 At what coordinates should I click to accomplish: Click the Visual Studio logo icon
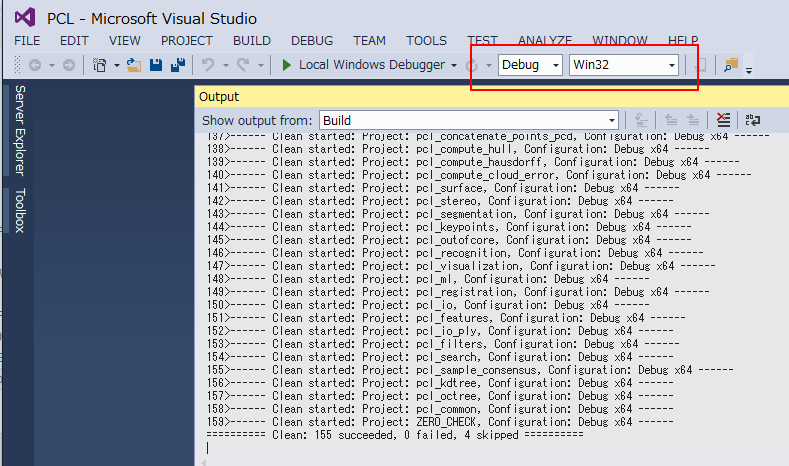[25, 18]
